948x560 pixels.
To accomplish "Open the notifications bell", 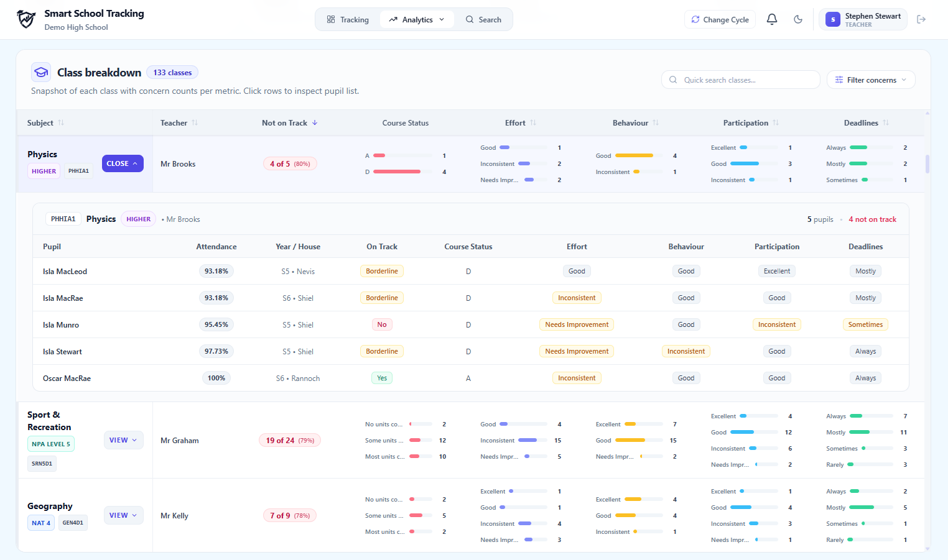I will (x=772, y=19).
